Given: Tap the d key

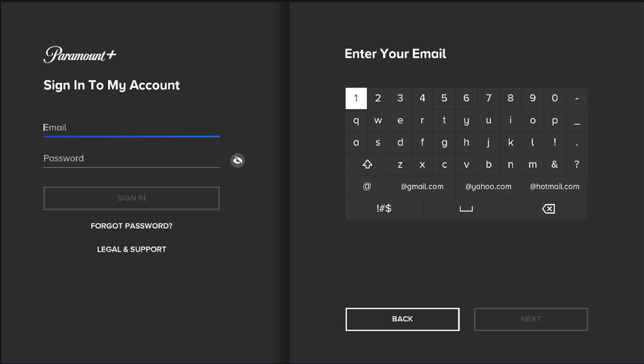Looking at the screenshot, I should tap(400, 143).
